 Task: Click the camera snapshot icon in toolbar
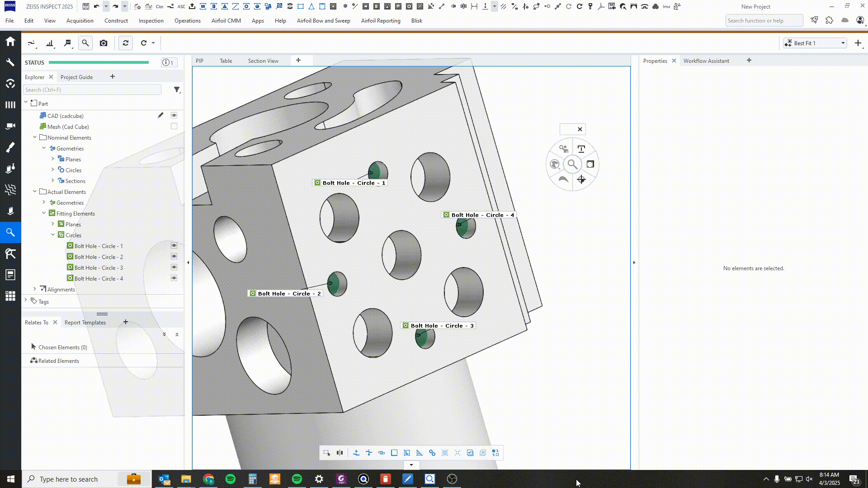(104, 43)
